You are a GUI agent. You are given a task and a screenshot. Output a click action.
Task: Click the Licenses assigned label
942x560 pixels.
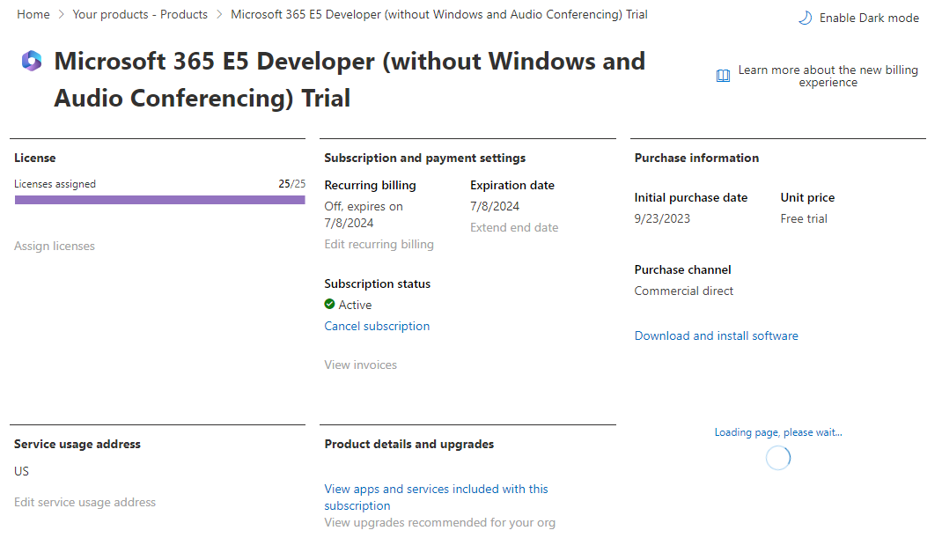click(55, 184)
